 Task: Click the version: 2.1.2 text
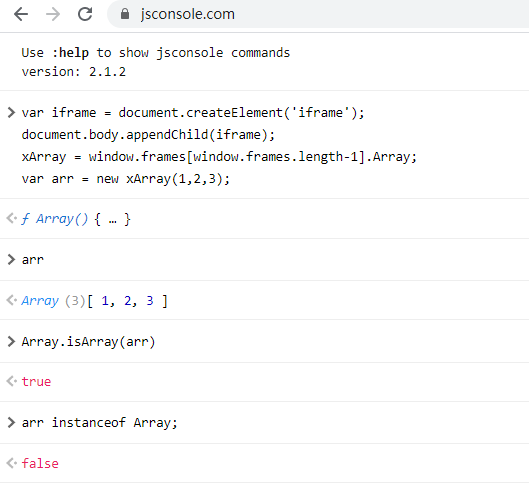pos(74,72)
